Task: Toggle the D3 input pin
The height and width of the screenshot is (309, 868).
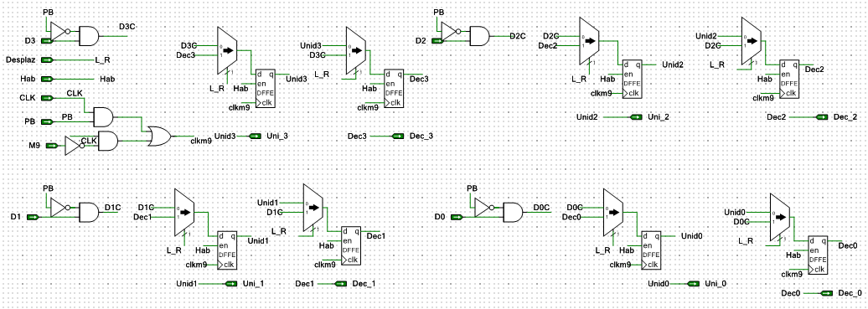Action: pos(48,40)
